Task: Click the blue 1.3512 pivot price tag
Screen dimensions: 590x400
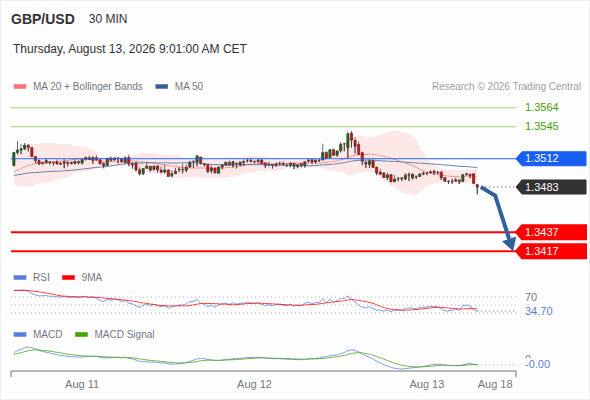Action: [x=551, y=158]
